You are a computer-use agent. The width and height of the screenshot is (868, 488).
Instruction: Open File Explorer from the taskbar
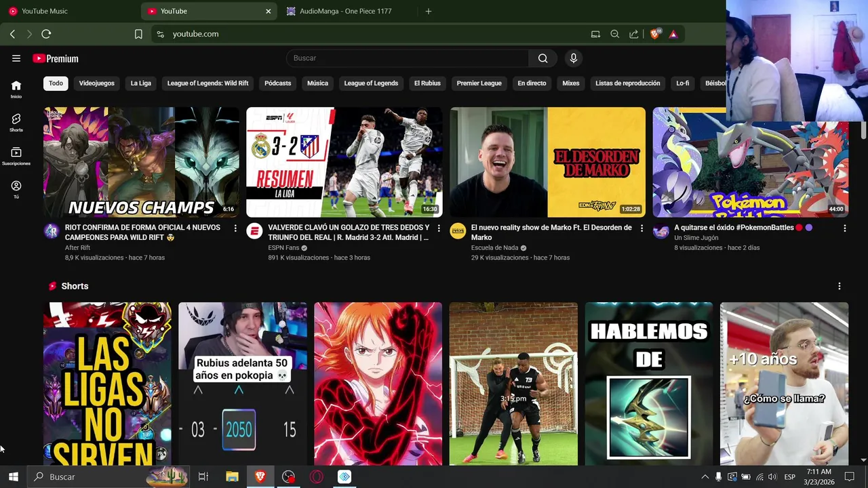pos(232,477)
